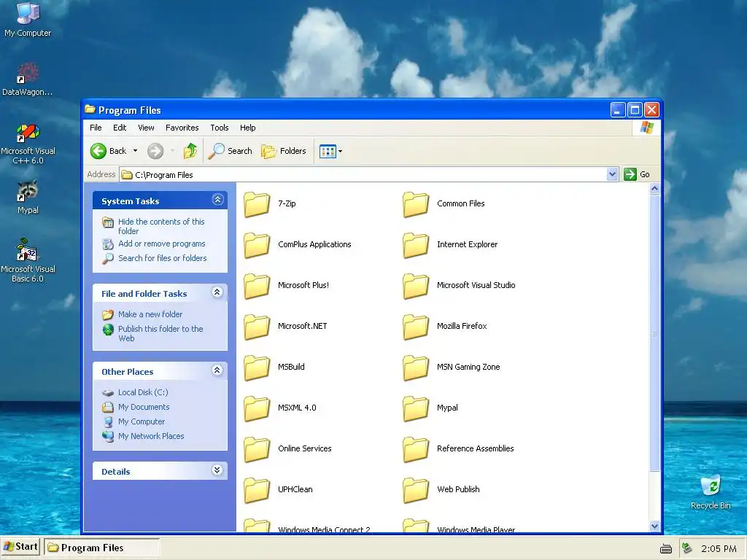Click Publish this folder to the Web
The image size is (747, 560).
[x=160, y=333]
